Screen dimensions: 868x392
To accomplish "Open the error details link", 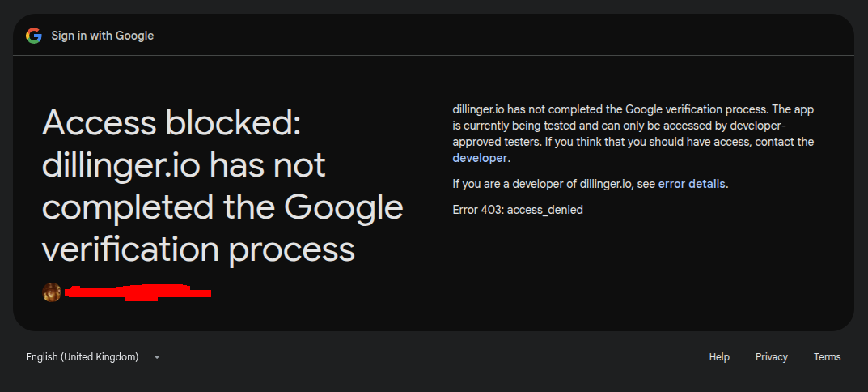I will [x=692, y=184].
